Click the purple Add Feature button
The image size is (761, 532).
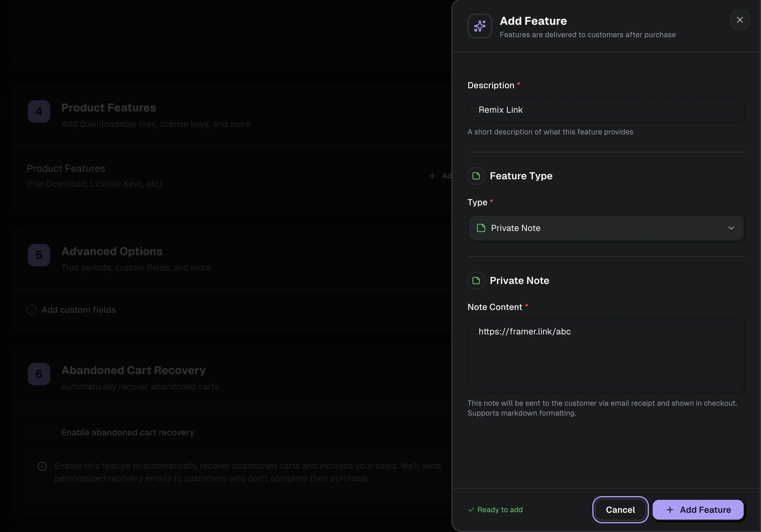[x=698, y=509]
